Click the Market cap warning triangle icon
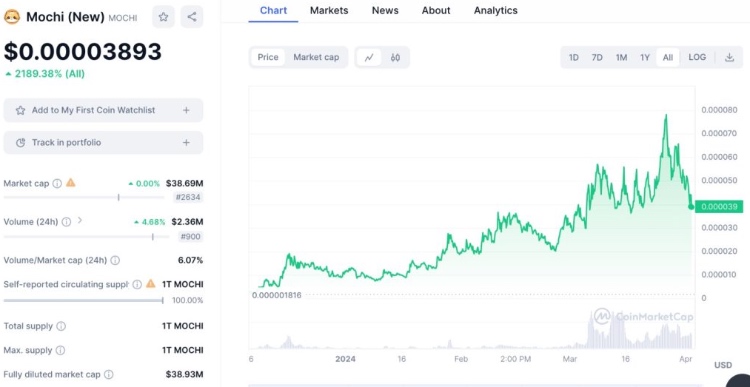The width and height of the screenshot is (750, 387). coord(71,182)
